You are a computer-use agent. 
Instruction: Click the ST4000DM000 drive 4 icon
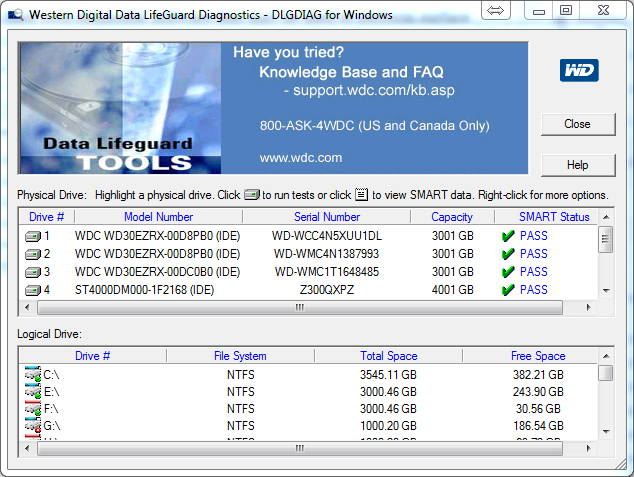pyautogui.click(x=33, y=290)
